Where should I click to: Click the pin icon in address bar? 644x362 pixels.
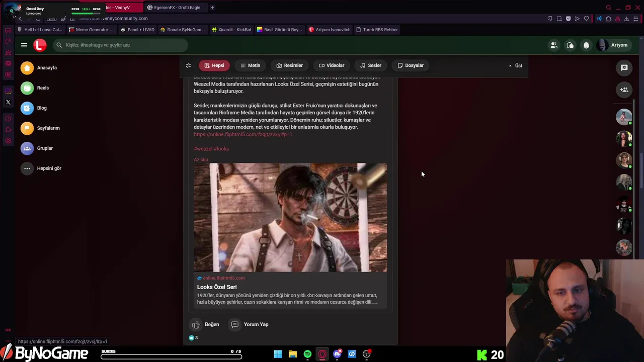pos(550,19)
